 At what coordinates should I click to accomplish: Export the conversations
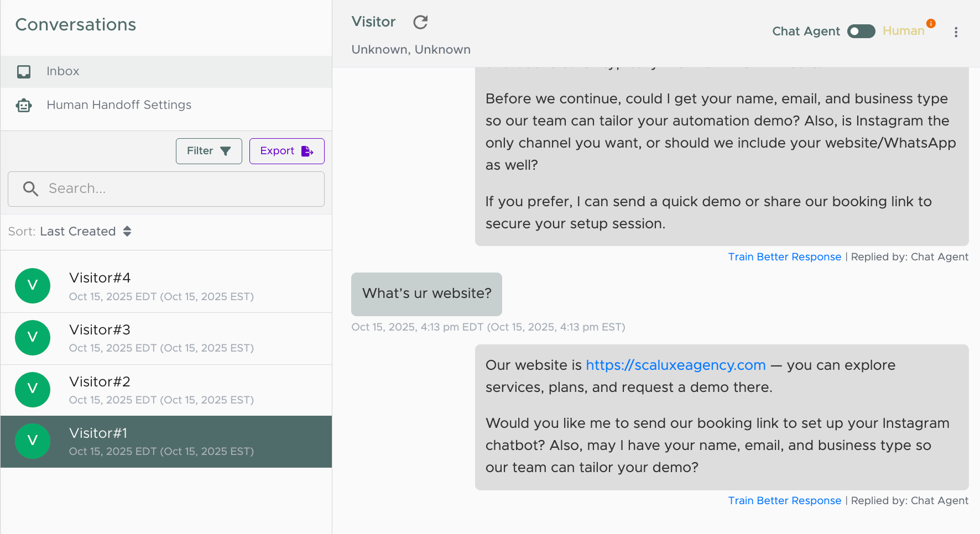click(x=286, y=151)
